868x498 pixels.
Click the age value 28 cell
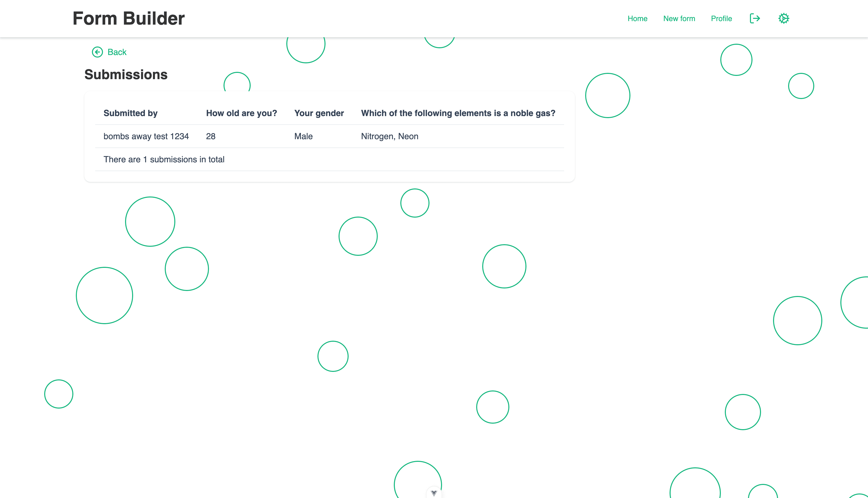[x=210, y=136]
